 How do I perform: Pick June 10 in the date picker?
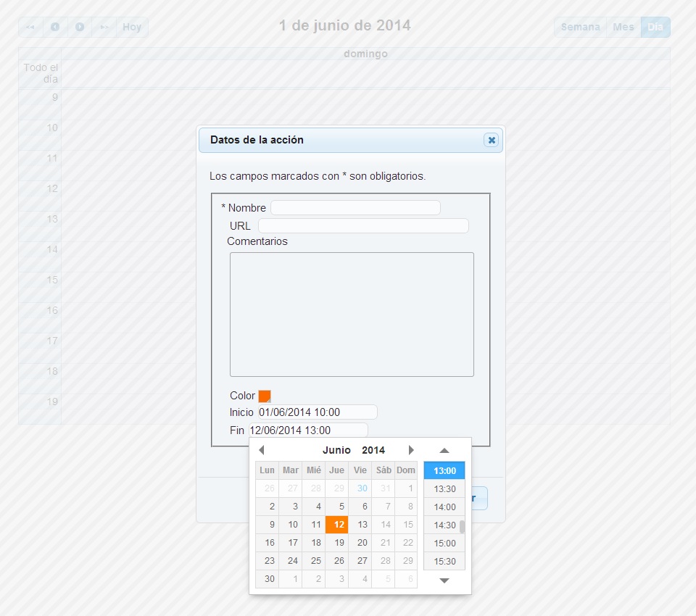coord(291,525)
